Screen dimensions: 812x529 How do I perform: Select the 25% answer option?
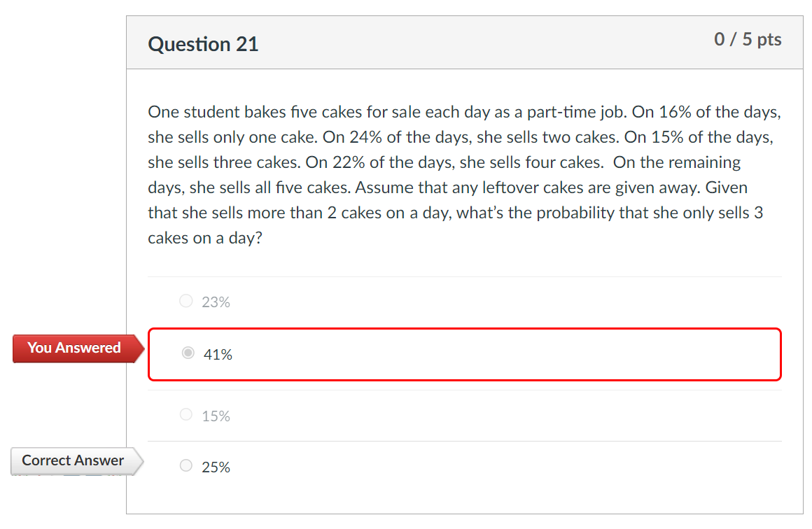[186, 466]
